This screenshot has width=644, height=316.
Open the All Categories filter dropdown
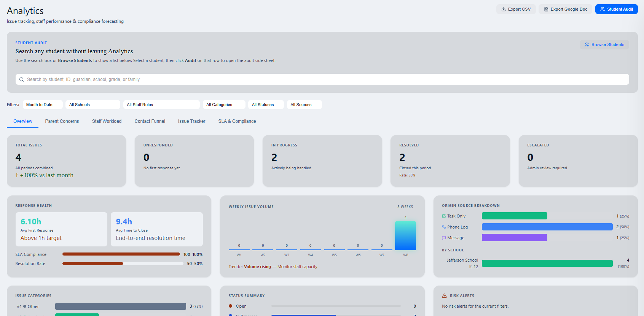click(224, 105)
